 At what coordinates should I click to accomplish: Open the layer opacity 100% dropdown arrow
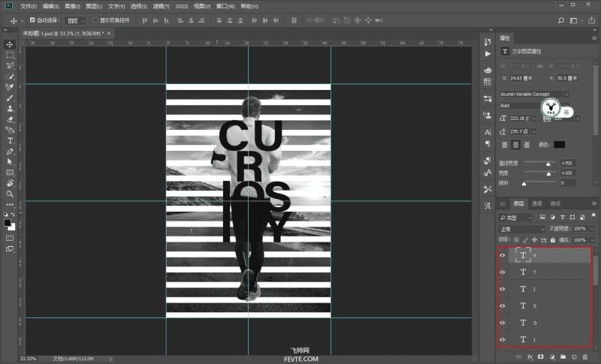(592, 229)
